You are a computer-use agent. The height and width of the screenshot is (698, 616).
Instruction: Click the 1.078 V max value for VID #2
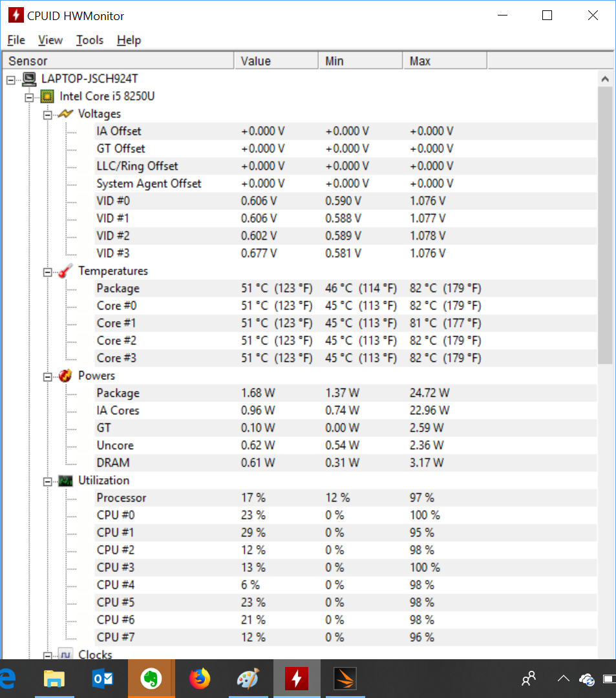(x=427, y=236)
